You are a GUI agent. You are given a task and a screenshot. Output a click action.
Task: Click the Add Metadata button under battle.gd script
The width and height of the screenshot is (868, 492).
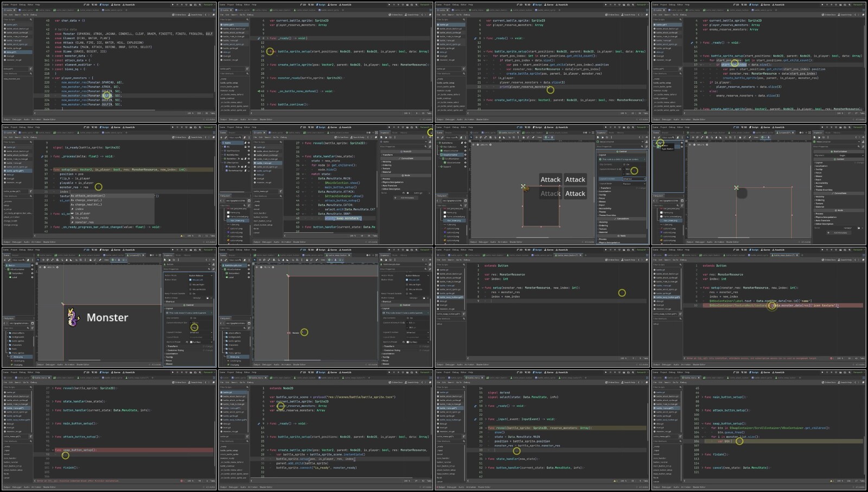(407, 198)
